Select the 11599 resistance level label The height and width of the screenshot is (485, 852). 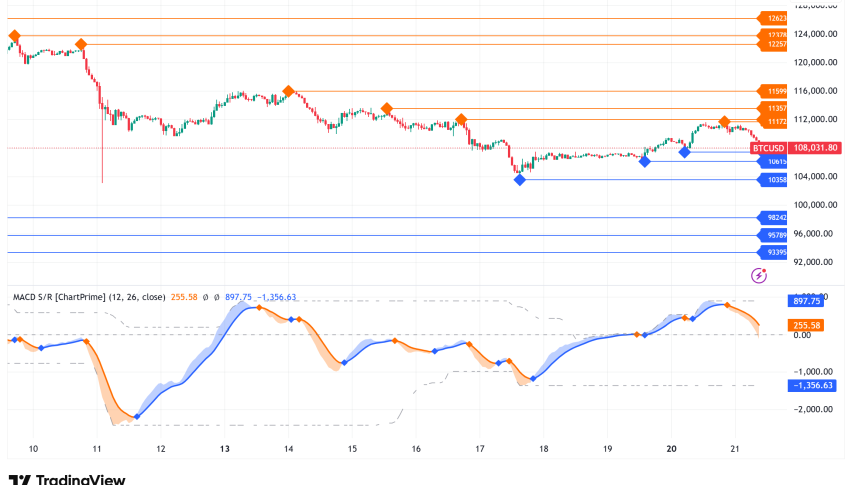tap(775, 90)
